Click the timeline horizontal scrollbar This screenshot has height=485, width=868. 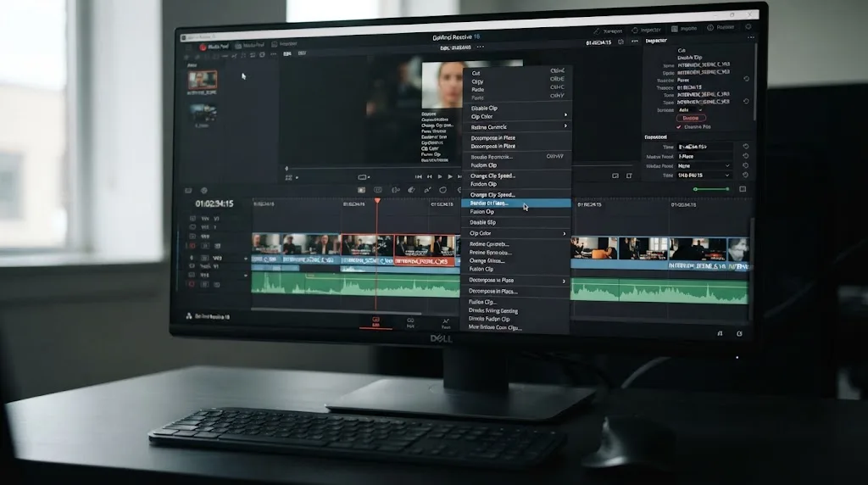coord(337,310)
